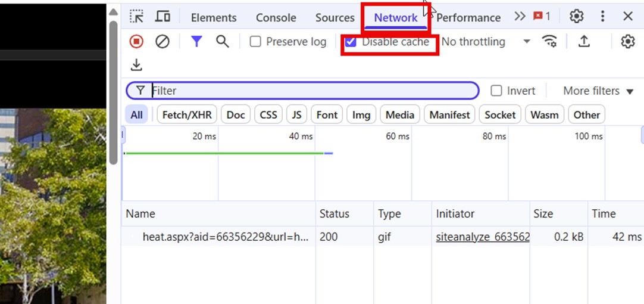Filter by Font requests
This screenshot has height=304, width=644.
(327, 115)
